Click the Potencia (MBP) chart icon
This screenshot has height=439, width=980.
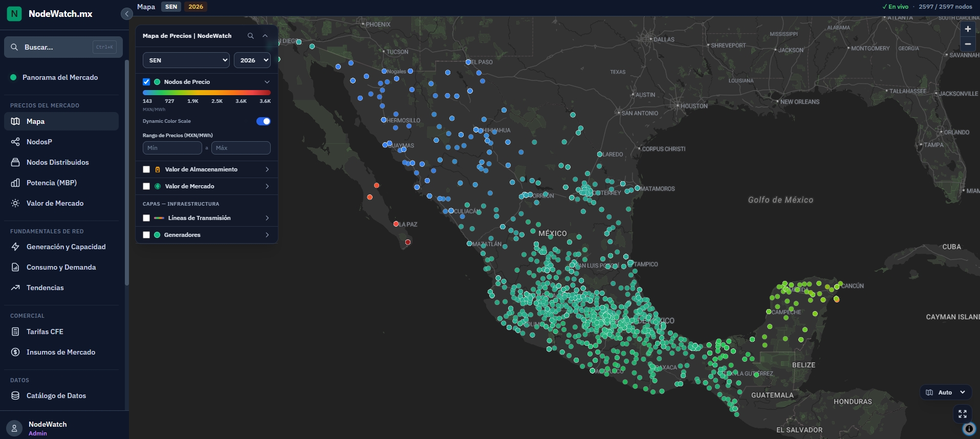tap(15, 183)
